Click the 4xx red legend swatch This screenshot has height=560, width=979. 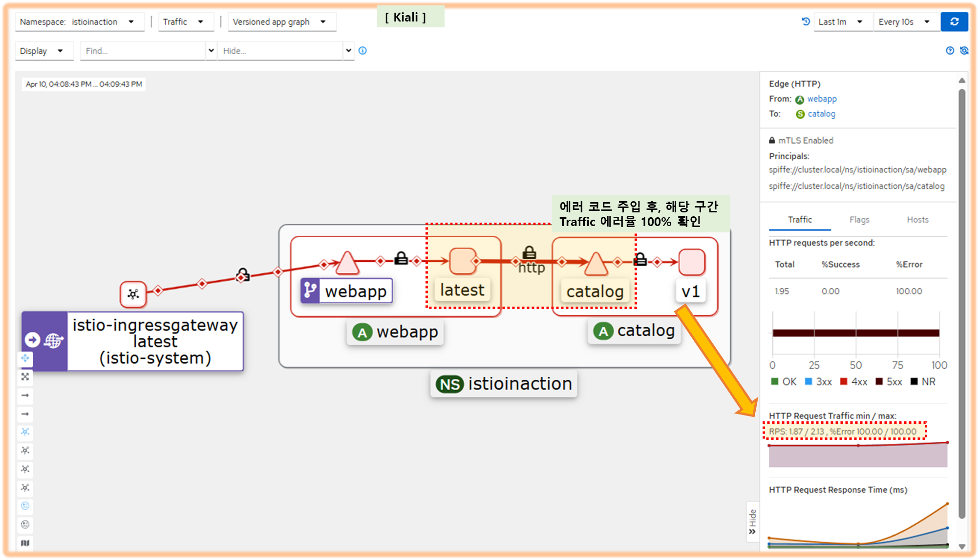coord(843,381)
